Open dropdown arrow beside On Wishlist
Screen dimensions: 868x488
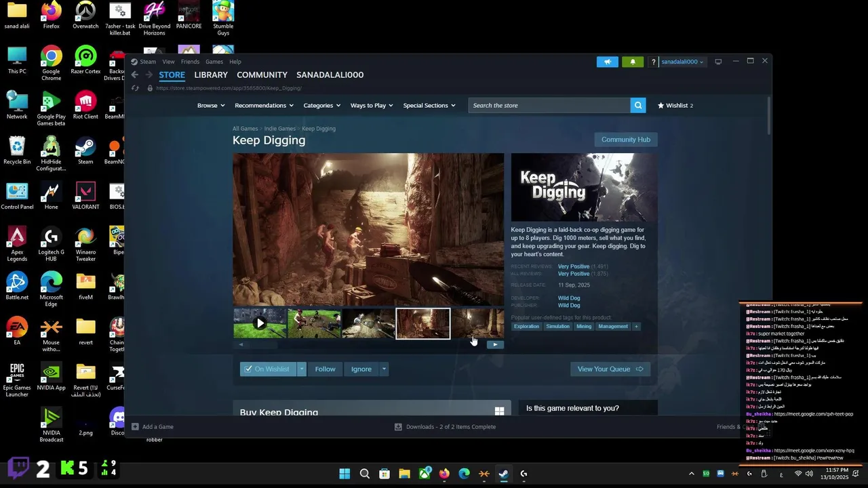302,369
